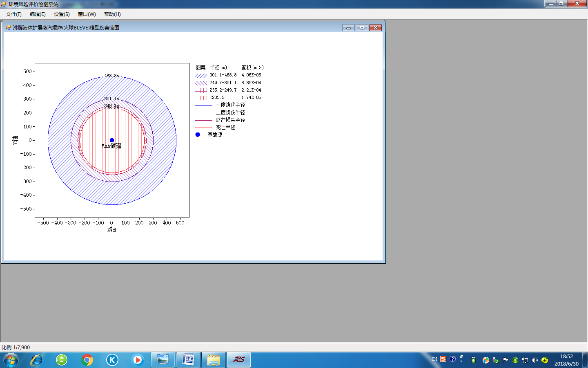
Task: Open the volume speaker tray icon
Action: [x=535, y=360]
